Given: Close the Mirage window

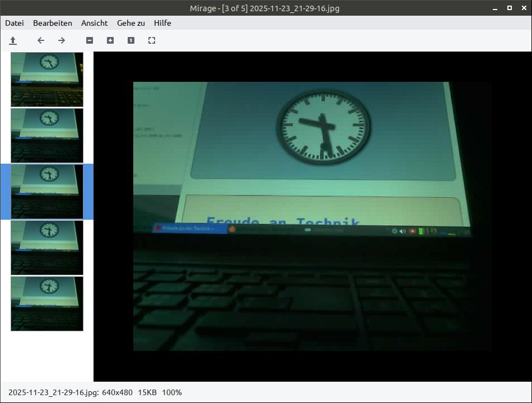Looking at the screenshot, I should click(x=522, y=8).
